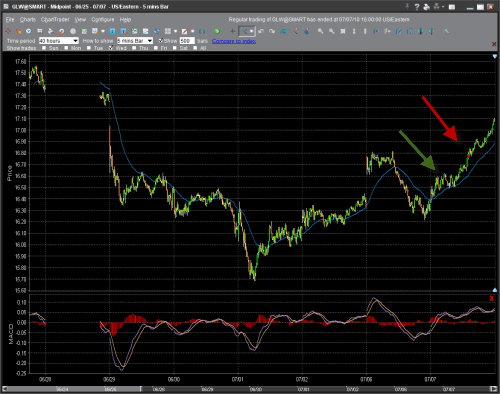Image resolution: width=500 pixels, height=394 pixels.
Task: Click the undo arrow icon
Action: click(261, 31)
